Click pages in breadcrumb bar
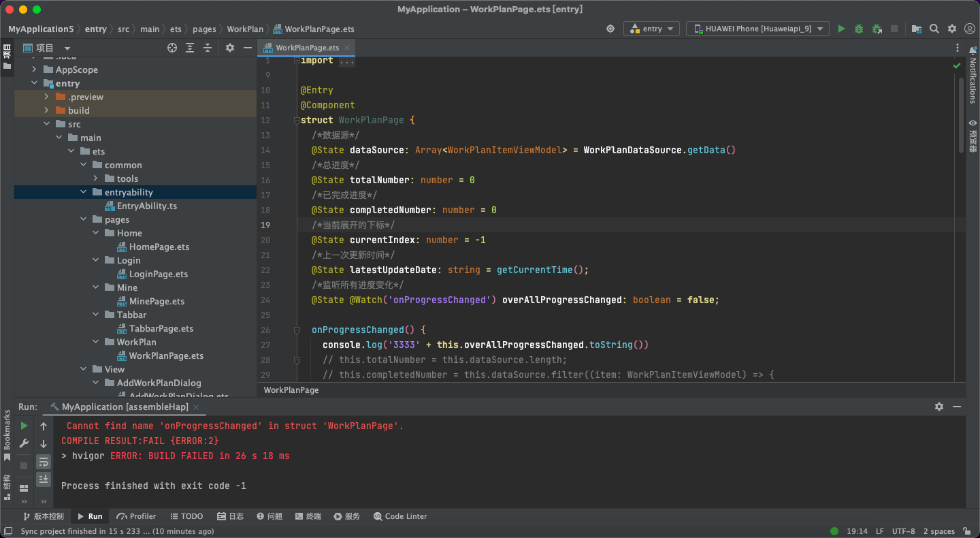980x538 pixels. coord(204,29)
